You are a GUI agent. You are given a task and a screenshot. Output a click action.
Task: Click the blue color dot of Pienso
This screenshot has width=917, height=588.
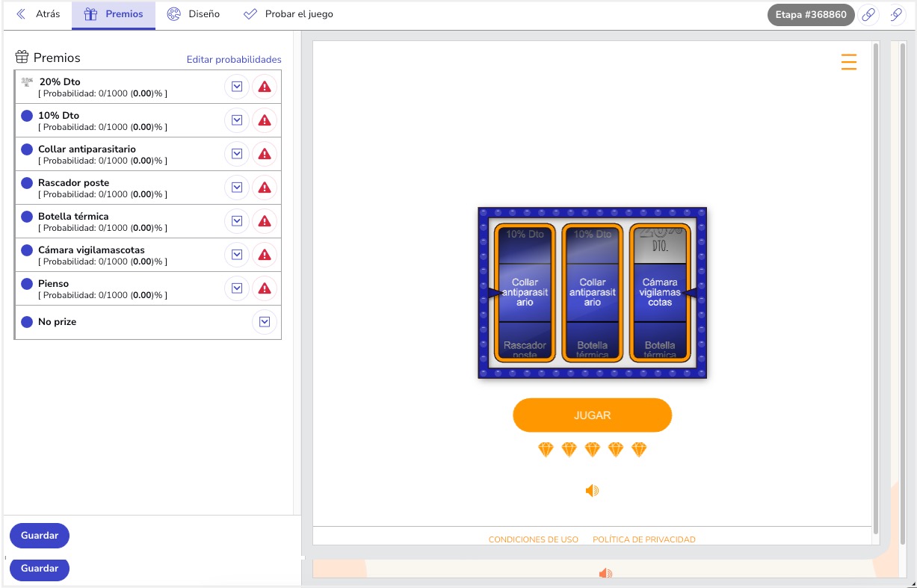click(x=27, y=284)
